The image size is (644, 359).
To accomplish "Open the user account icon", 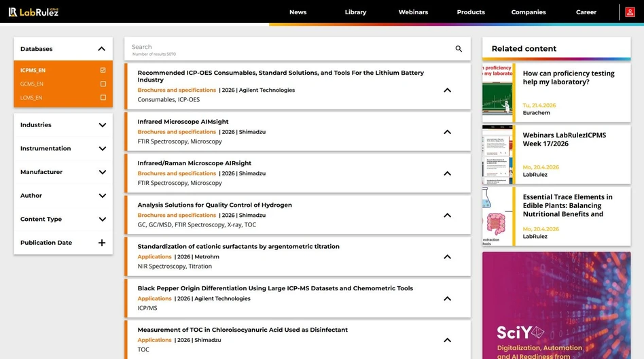I will point(630,12).
